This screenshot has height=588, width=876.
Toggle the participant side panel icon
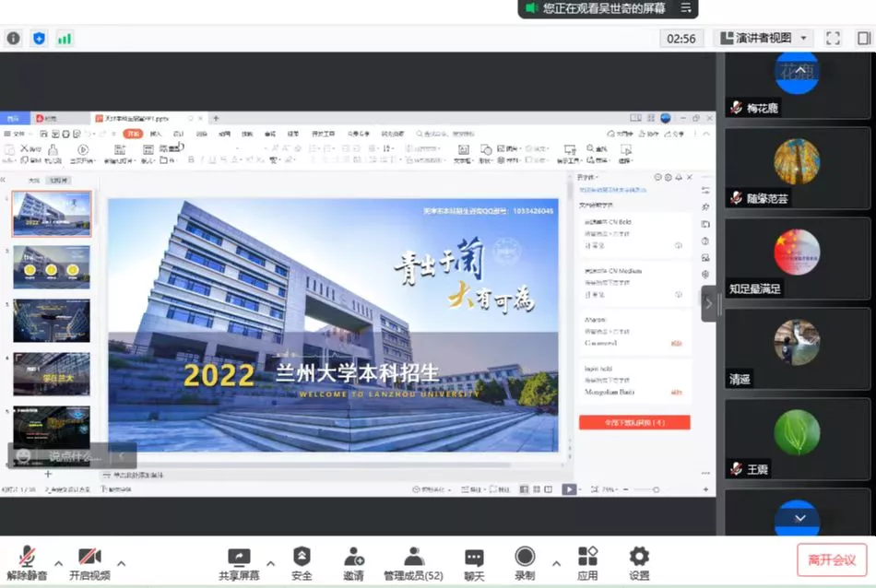click(864, 38)
